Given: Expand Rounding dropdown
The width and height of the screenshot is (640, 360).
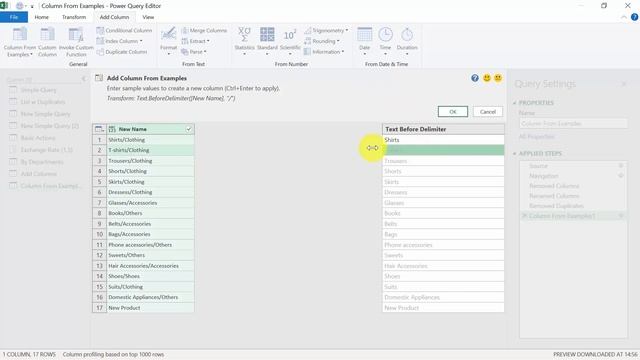Looking at the screenshot, I should click(322, 41).
